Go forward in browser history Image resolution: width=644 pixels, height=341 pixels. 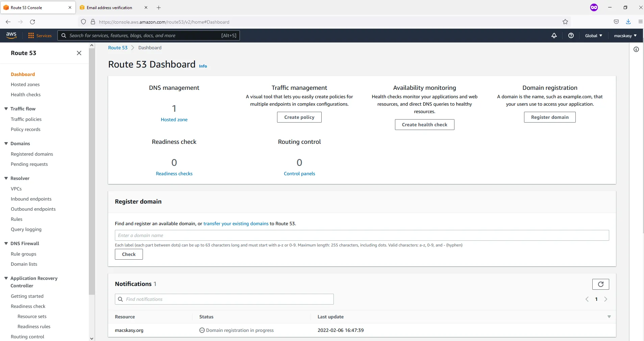point(20,22)
